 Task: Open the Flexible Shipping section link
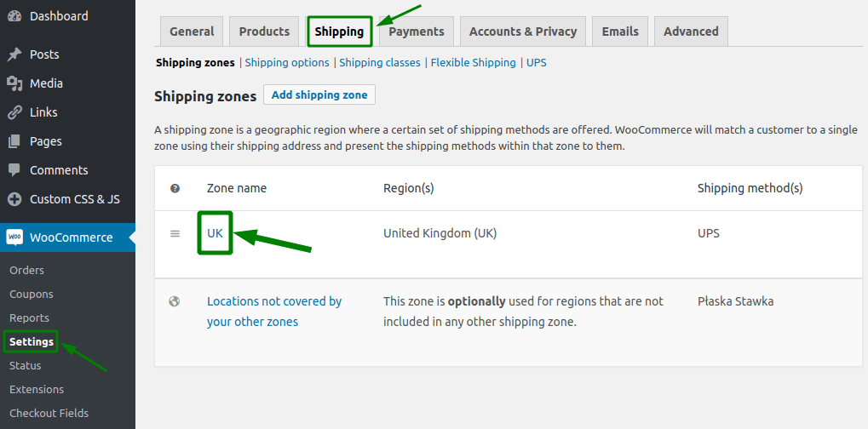(x=474, y=62)
